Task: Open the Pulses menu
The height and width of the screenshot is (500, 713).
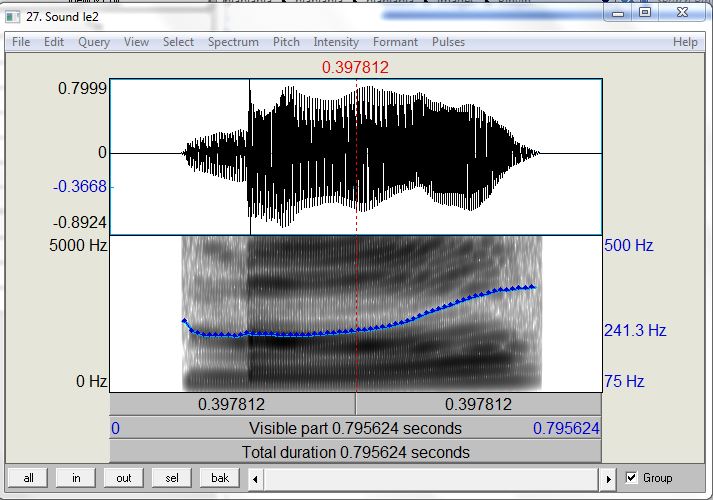Action: (x=448, y=42)
